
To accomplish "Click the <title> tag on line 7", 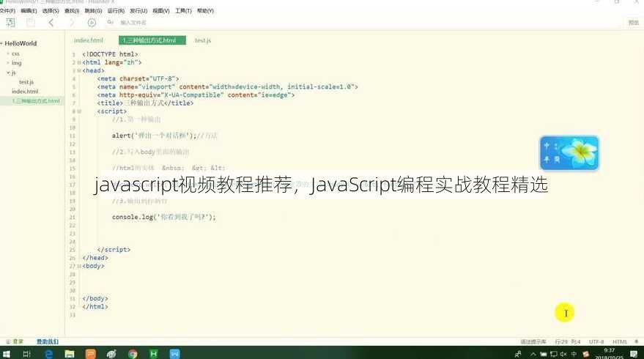I will pyautogui.click(x=110, y=103).
